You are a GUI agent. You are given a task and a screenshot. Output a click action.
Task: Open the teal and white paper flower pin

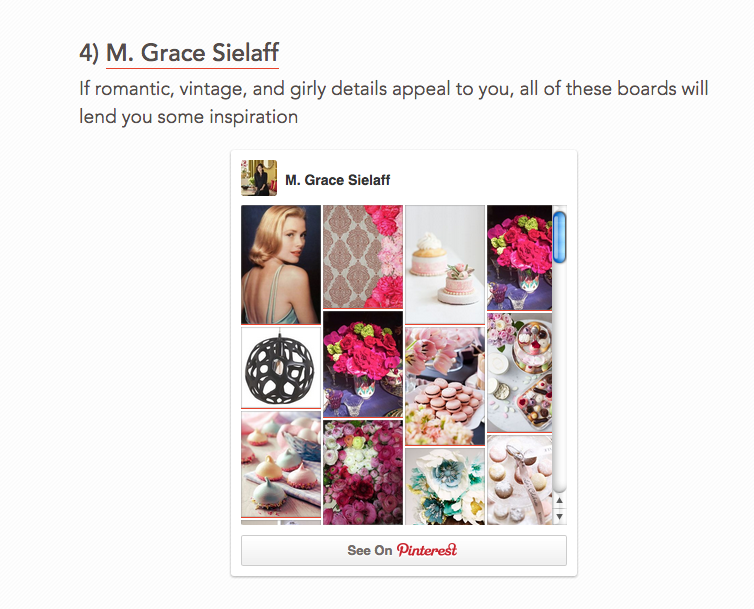pyautogui.click(x=445, y=486)
